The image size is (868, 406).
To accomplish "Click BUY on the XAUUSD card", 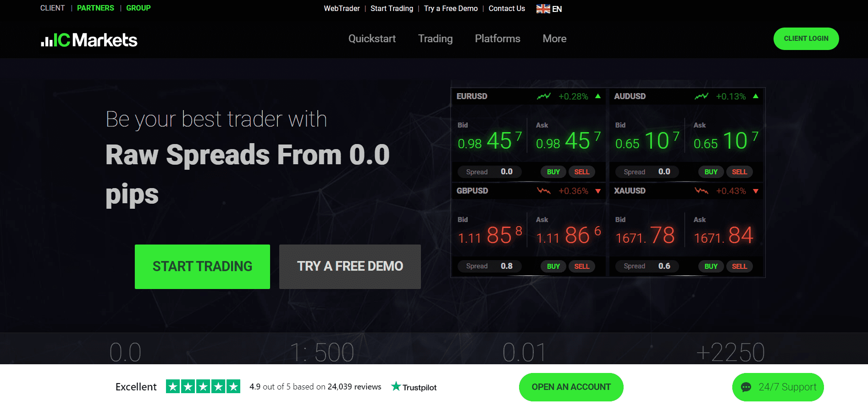I will click(711, 266).
